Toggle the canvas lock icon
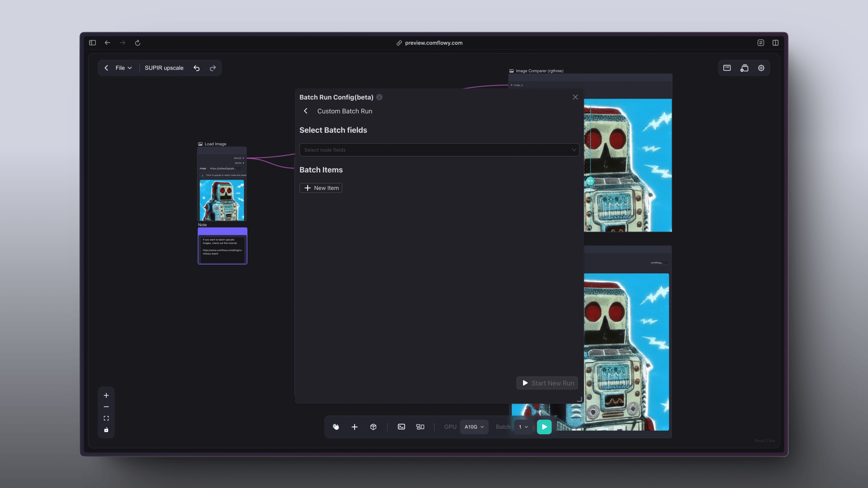Viewport: 868px width, 488px height. click(106, 430)
